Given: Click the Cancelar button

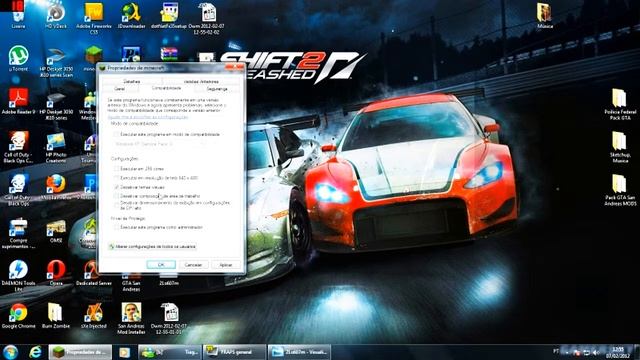Looking at the screenshot, I should pos(193,265).
